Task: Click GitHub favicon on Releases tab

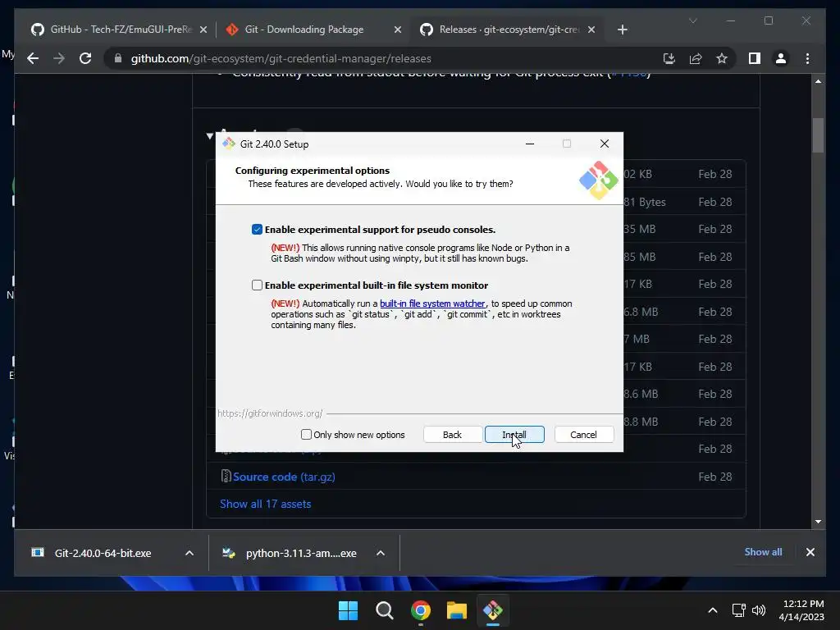Action: [x=427, y=30]
